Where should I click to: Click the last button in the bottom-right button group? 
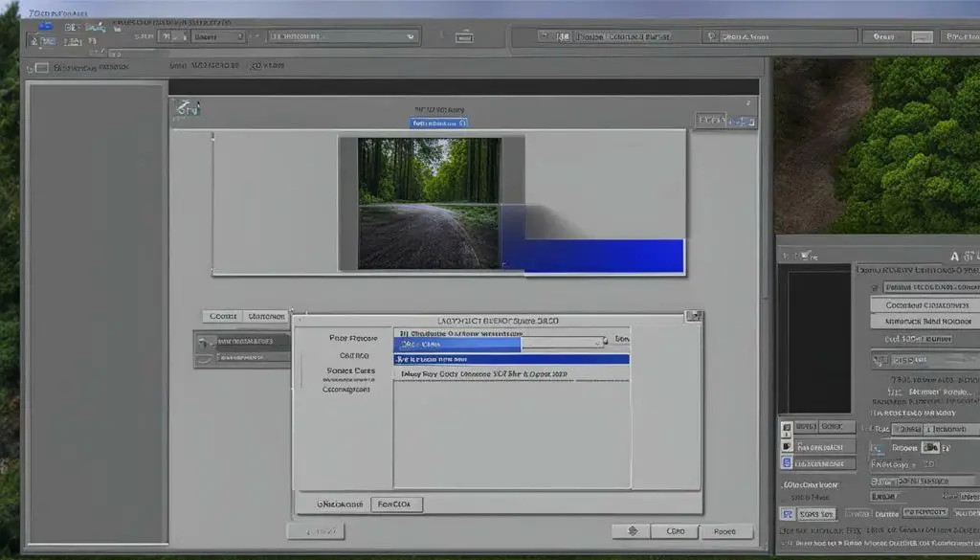725,531
